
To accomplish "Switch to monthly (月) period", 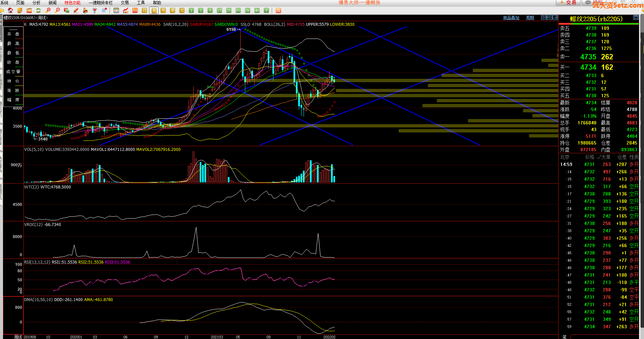I will [x=163, y=11].
